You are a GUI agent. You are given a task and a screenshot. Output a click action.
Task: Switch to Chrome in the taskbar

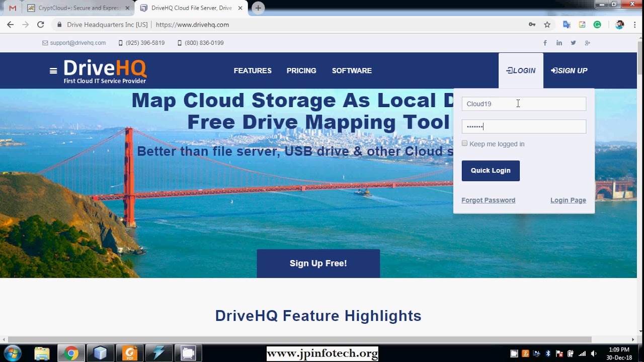pos(71,353)
